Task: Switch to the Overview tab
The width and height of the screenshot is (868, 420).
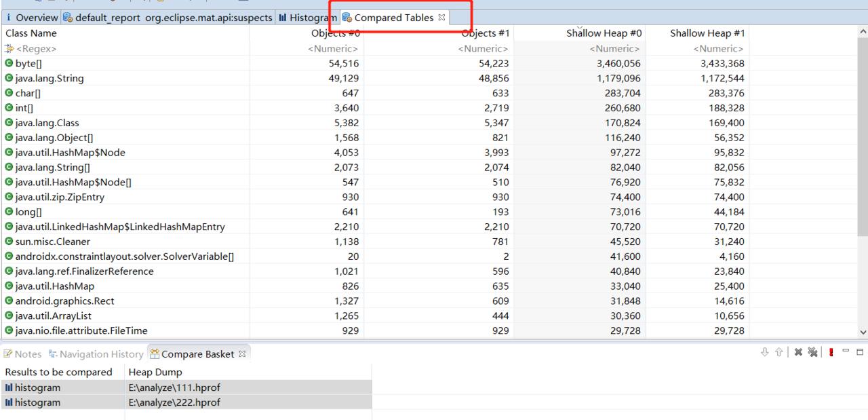Action: pyautogui.click(x=31, y=18)
